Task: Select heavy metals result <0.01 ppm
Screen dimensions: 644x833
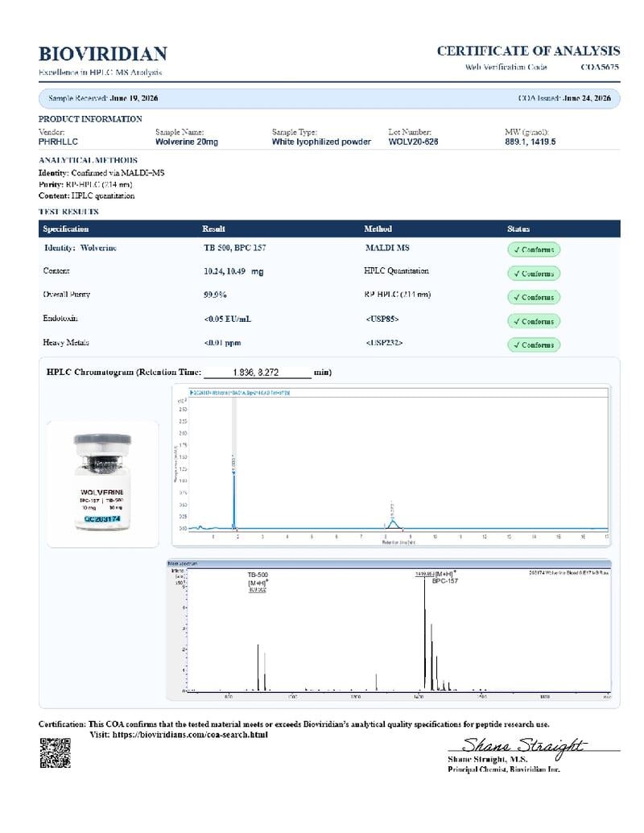Action: click(222, 343)
